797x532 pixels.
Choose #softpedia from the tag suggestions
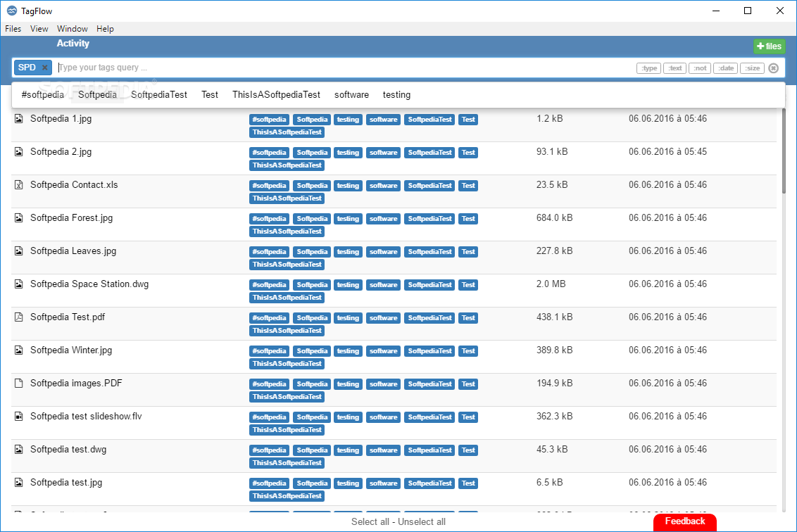[x=43, y=95]
